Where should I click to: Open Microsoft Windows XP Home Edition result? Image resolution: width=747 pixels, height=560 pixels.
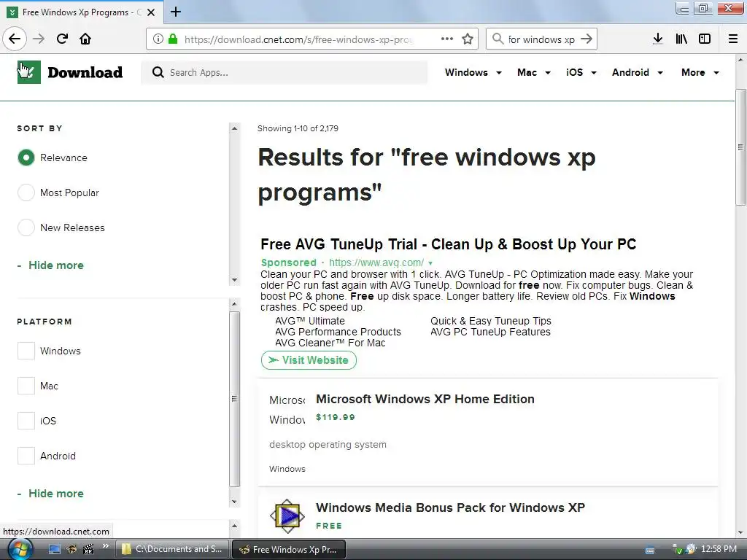coord(425,399)
